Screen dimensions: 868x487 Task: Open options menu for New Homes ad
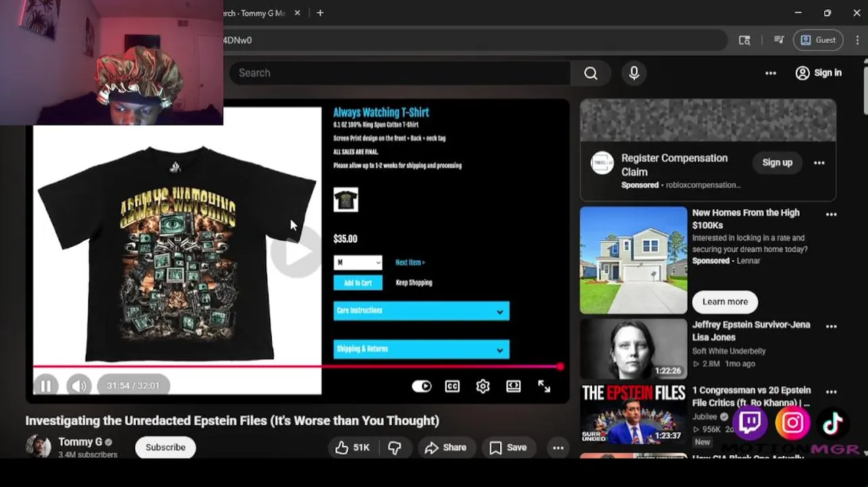point(831,214)
